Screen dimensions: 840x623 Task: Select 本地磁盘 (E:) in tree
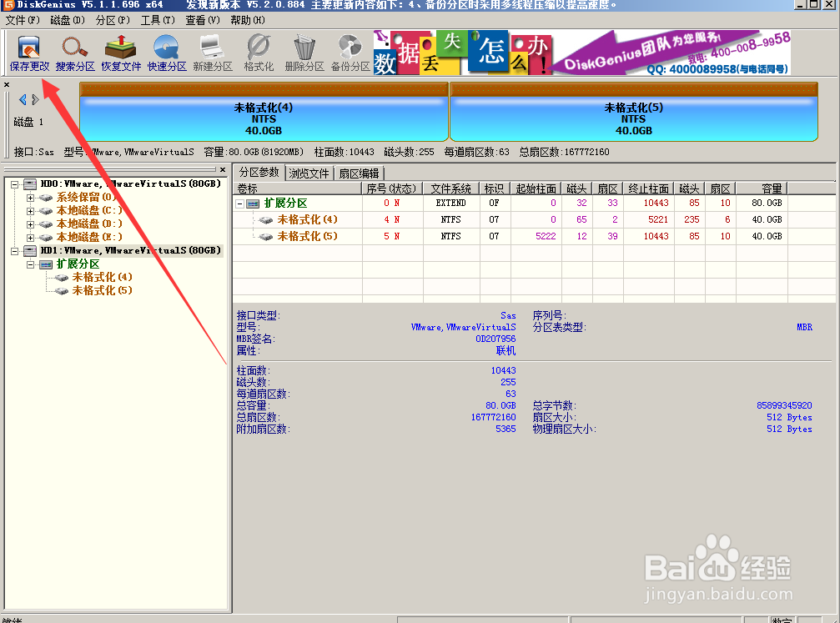89,238
